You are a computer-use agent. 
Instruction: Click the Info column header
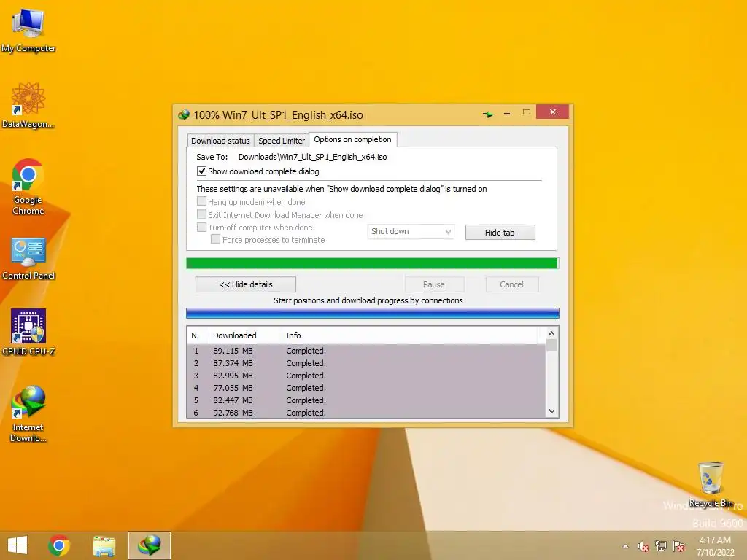[410, 335]
